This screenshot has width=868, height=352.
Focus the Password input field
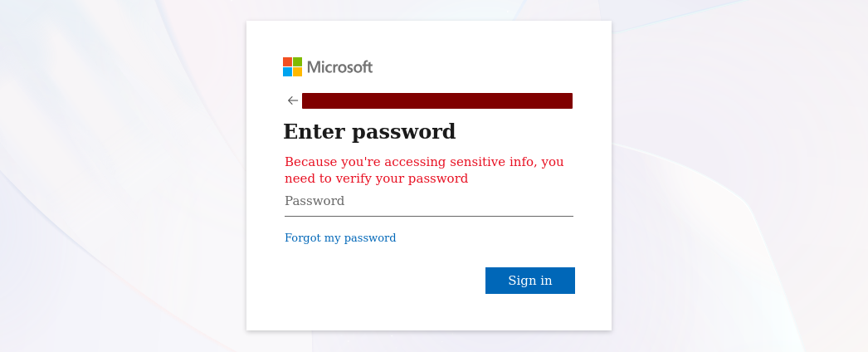pos(456,201)
